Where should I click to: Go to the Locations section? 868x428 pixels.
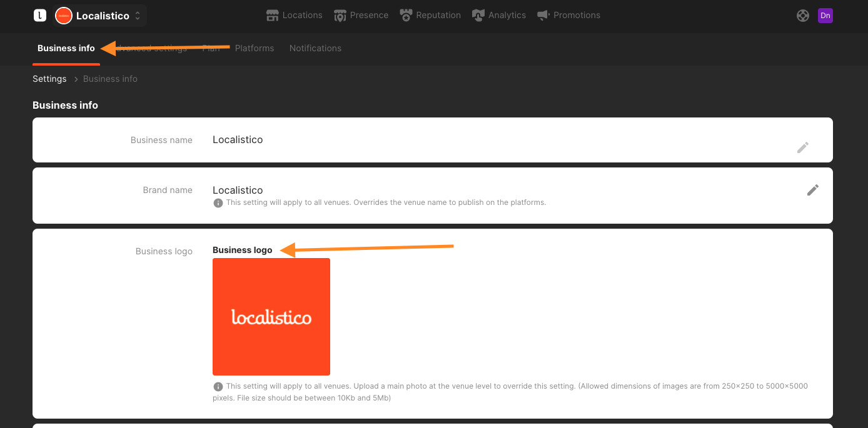click(x=294, y=15)
